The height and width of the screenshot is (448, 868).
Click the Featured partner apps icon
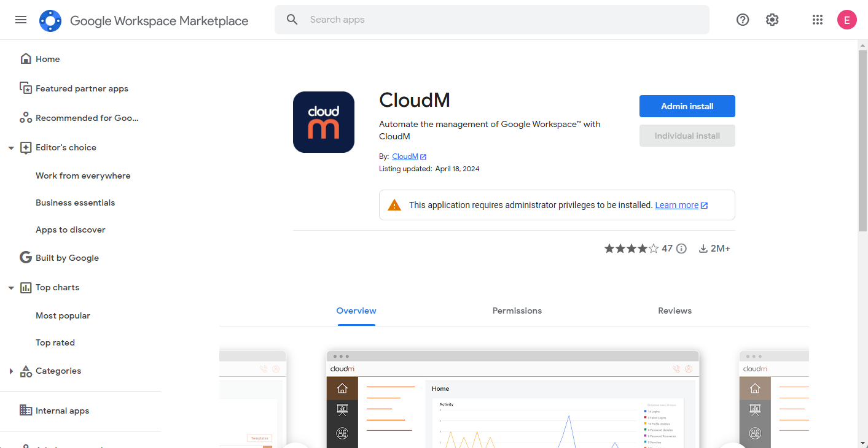click(26, 88)
